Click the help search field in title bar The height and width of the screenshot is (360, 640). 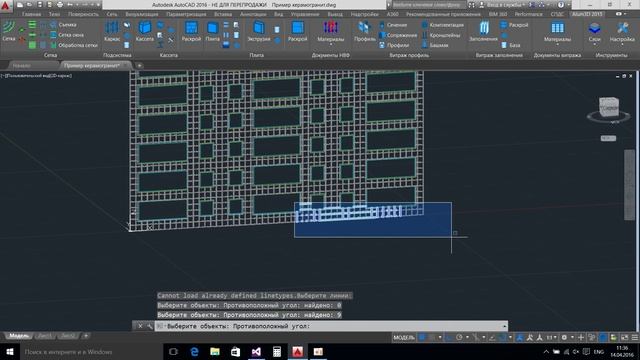428,5
